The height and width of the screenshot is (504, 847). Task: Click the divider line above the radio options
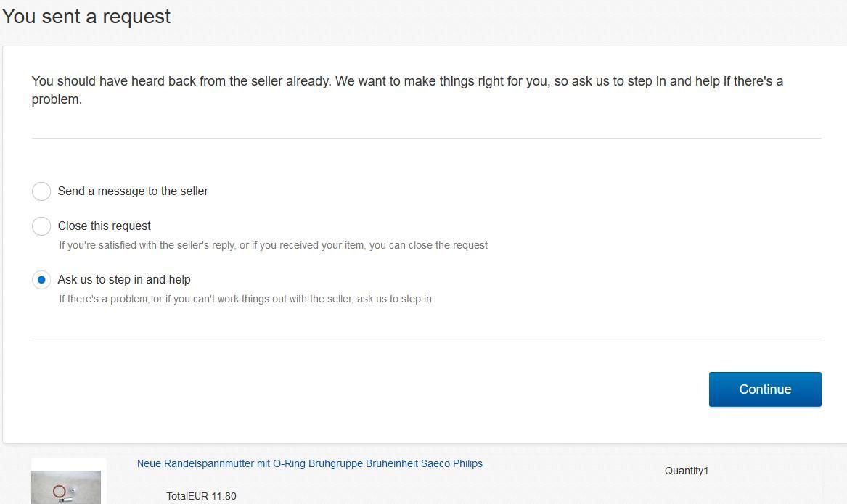(x=426, y=138)
